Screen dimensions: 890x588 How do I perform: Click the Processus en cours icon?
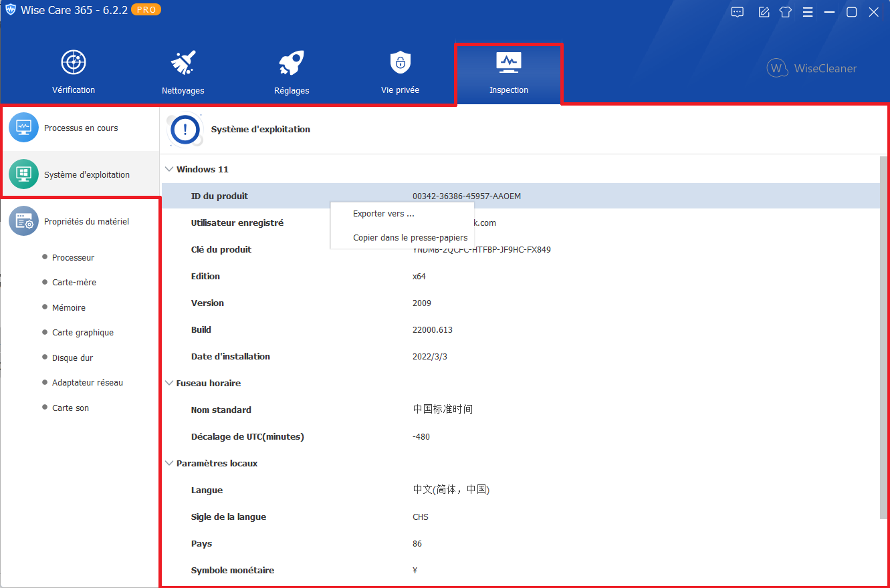coord(23,128)
